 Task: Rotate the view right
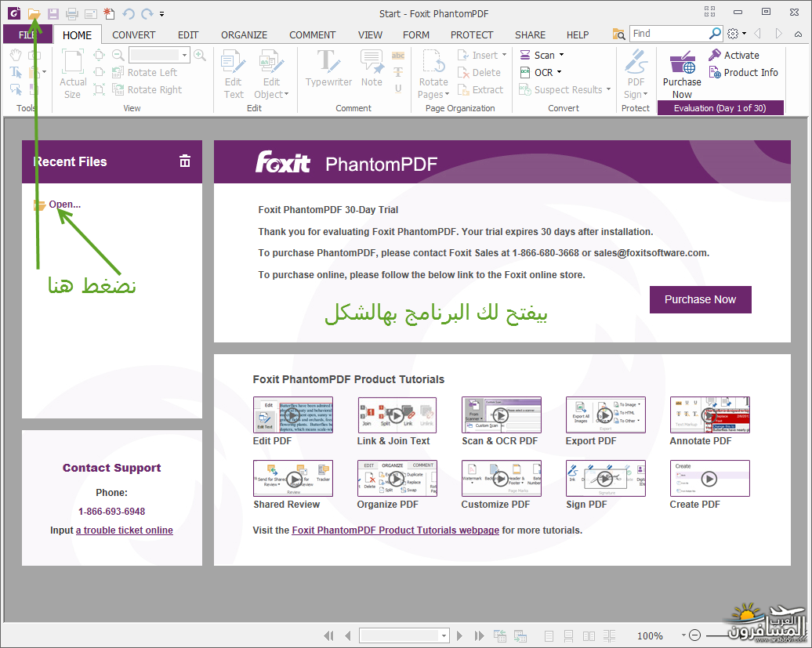pos(147,89)
